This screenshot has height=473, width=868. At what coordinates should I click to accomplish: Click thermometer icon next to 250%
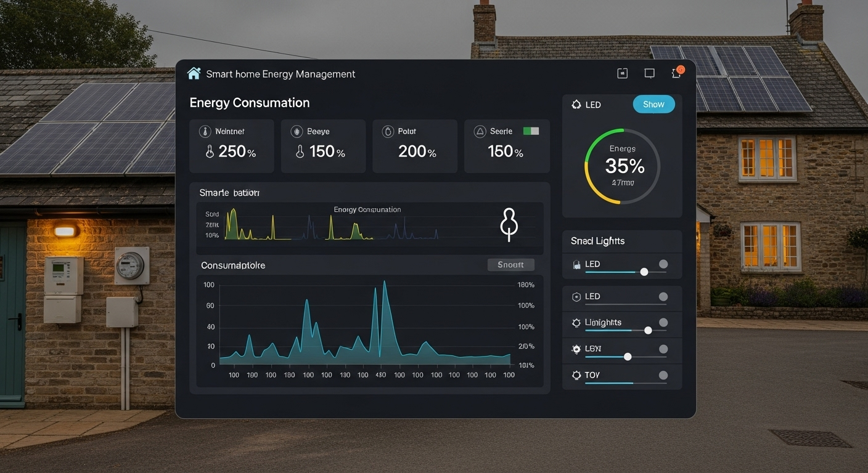tap(210, 152)
